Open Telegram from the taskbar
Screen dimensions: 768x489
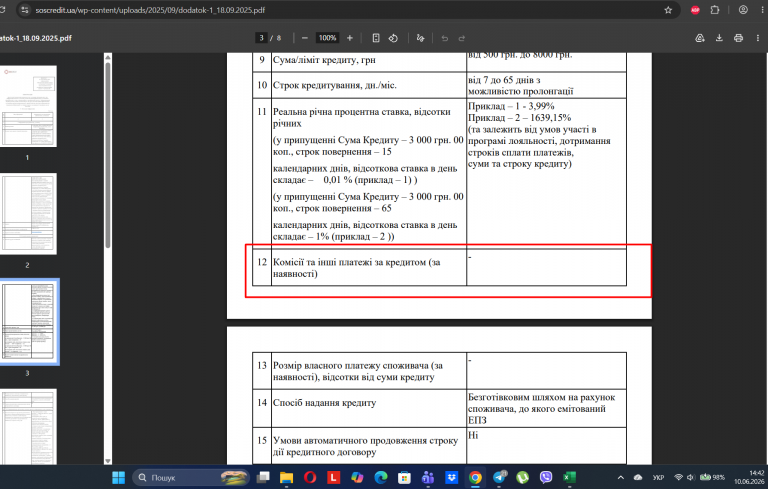[x=499, y=477]
